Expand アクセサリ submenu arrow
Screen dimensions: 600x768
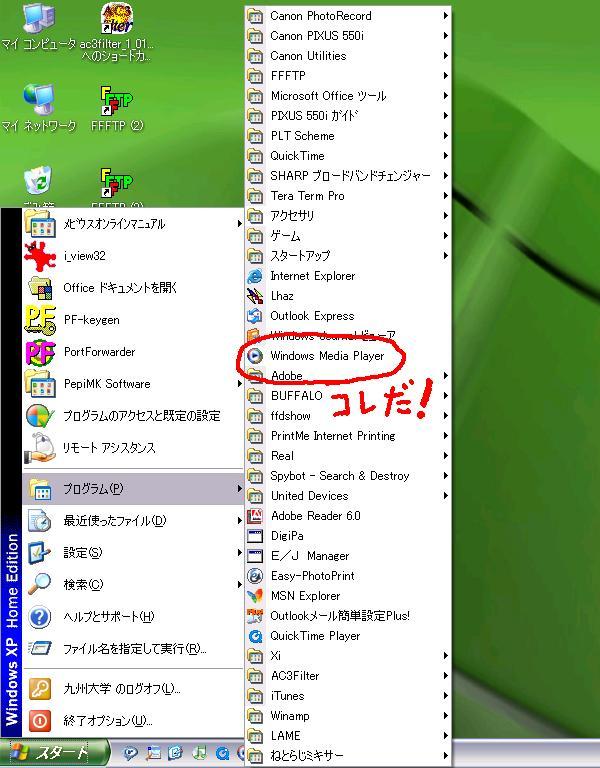pyautogui.click(x=445, y=216)
